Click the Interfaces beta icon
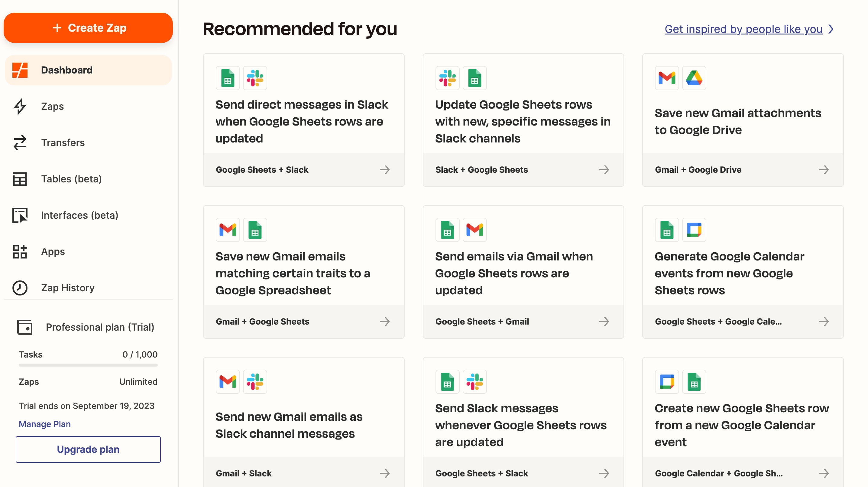868x487 pixels. tap(21, 215)
